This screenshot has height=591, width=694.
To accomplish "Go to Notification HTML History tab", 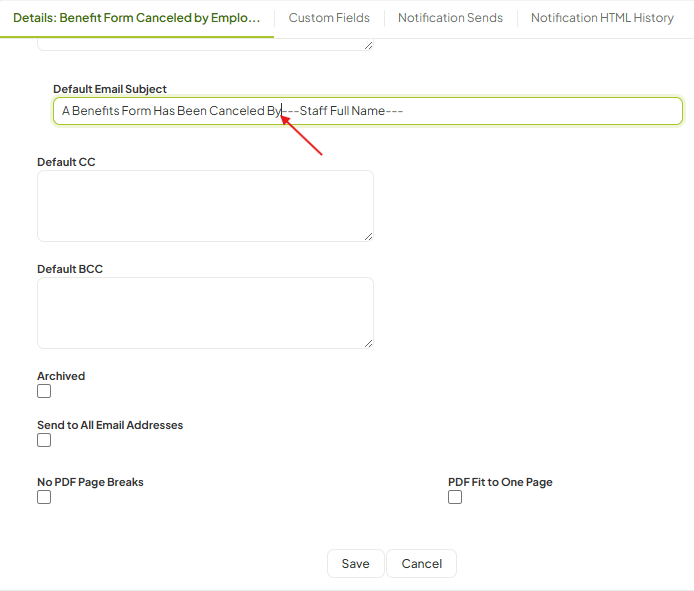I will click(x=602, y=18).
